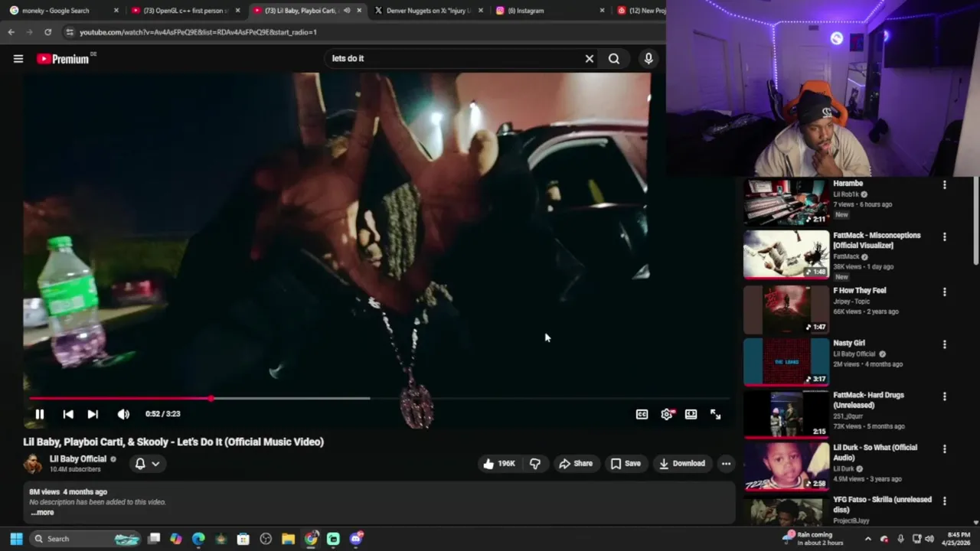The width and height of the screenshot is (980, 551).
Task: Open the Lil Baby Official channel avatar
Action: (x=33, y=463)
